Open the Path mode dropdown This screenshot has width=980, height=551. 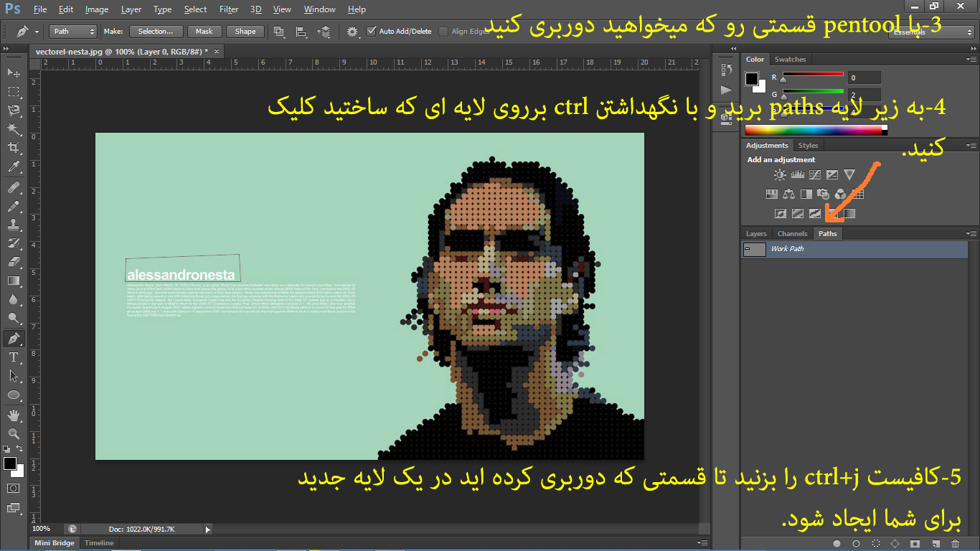pyautogui.click(x=73, y=31)
